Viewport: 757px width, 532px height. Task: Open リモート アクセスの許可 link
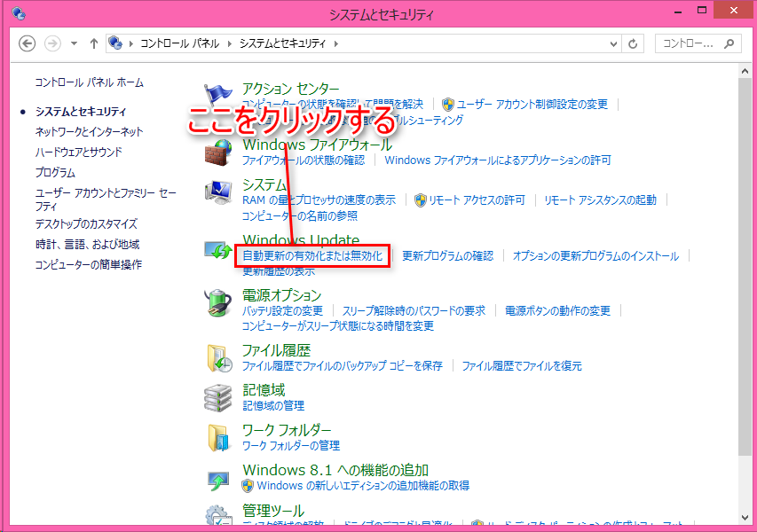tap(477, 200)
